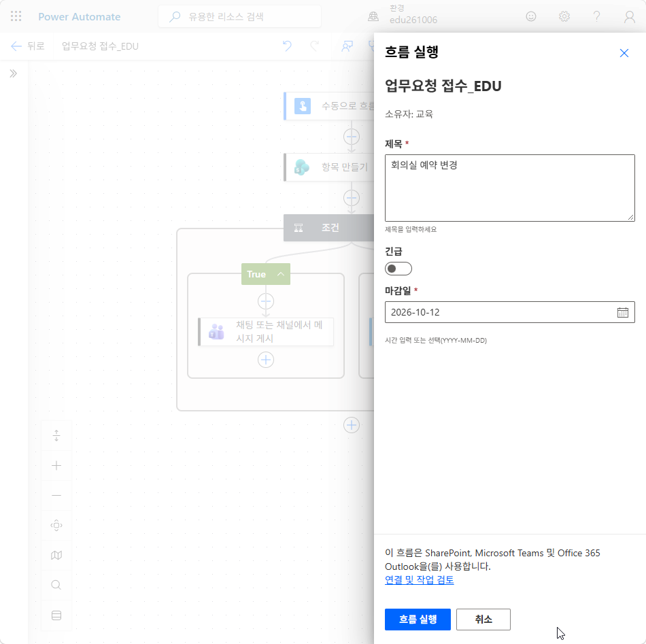Add a step below the manual trigger
The height and width of the screenshot is (644, 646).
coord(352,137)
